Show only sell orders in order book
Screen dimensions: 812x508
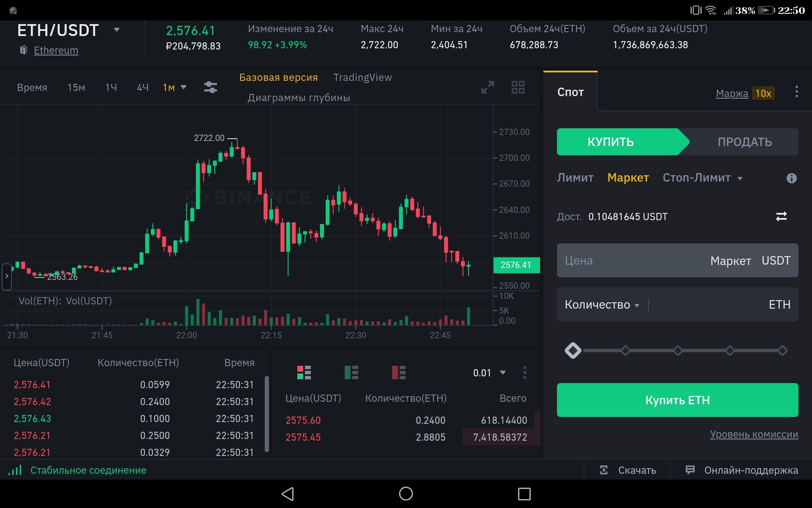398,373
